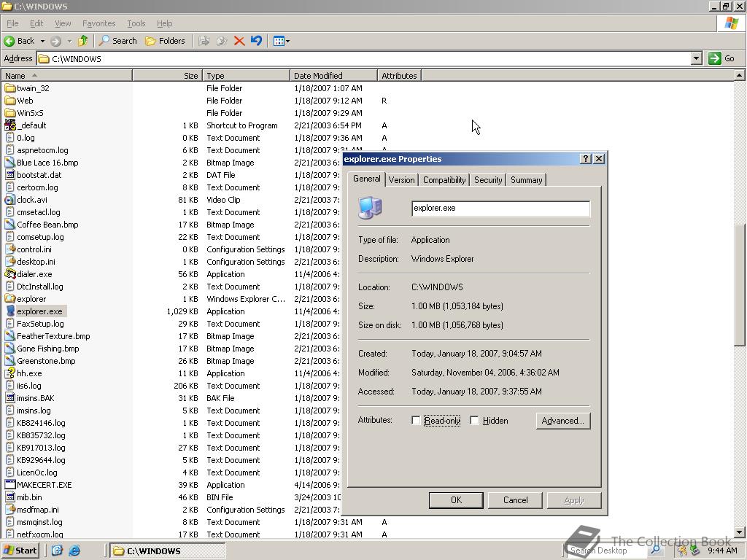Click OK in Properties dialog
Image resolution: width=747 pixels, height=560 pixels.
tap(456, 500)
